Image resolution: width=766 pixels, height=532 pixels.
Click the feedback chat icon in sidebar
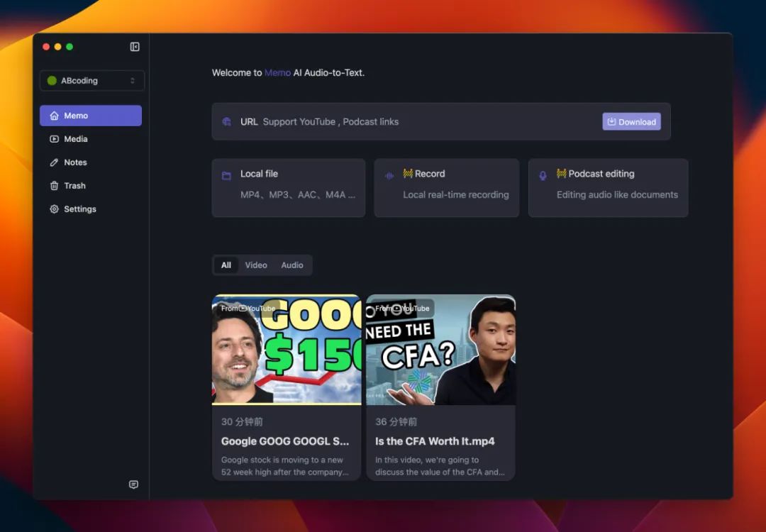[133, 484]
